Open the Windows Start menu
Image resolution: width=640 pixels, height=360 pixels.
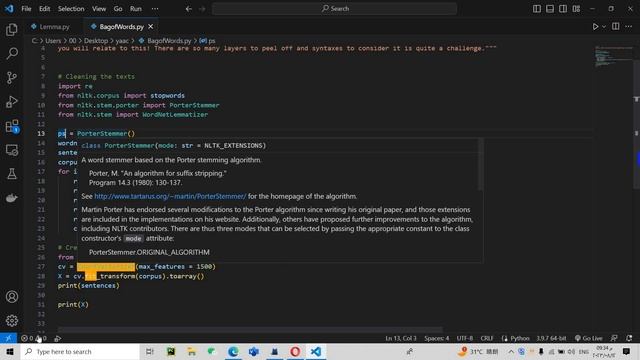click(10, 351)
